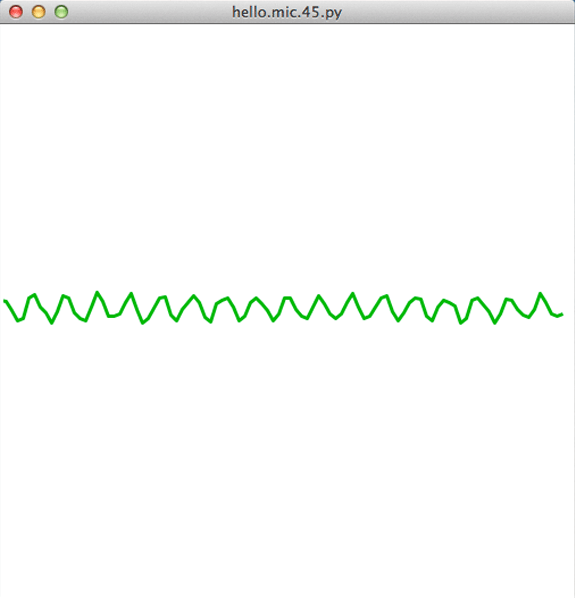Close the hello.mic.45.py window
This screenshot has width=575, height=598.
click(x=16, y=12)
